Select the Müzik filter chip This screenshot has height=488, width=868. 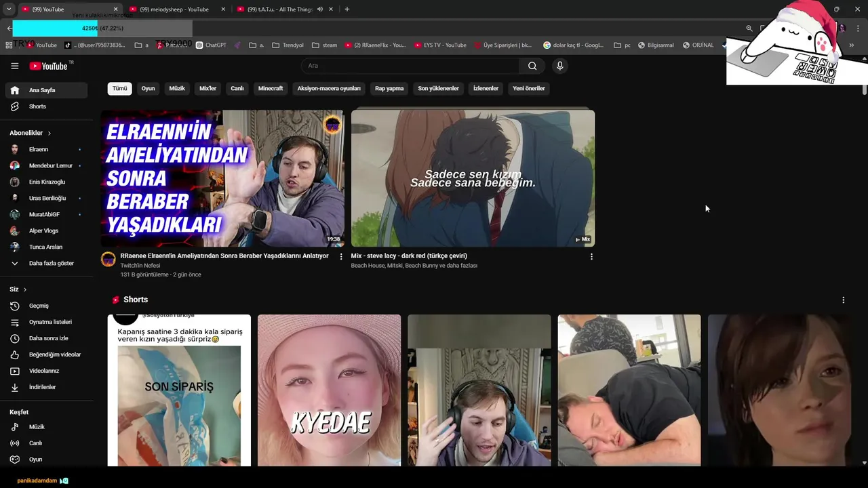tap(177, 88)
